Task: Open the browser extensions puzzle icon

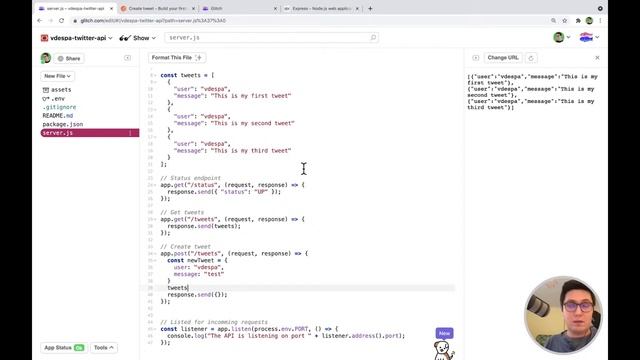Action: 578,20
